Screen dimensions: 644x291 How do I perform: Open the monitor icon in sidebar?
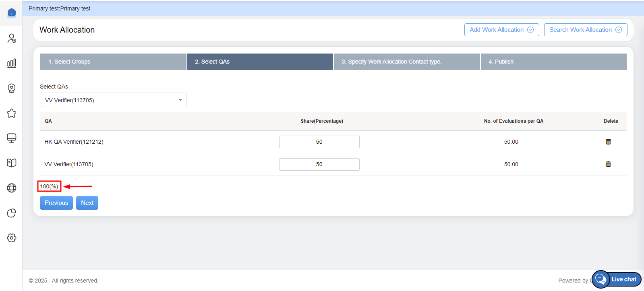[x=12, y=138]
